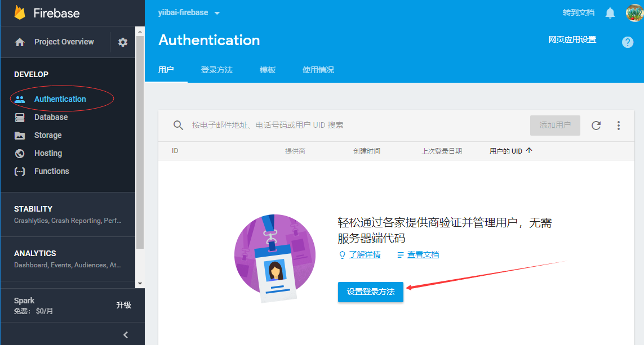
Task: Open project settings gear icon
Action: [x=123, y=42]
